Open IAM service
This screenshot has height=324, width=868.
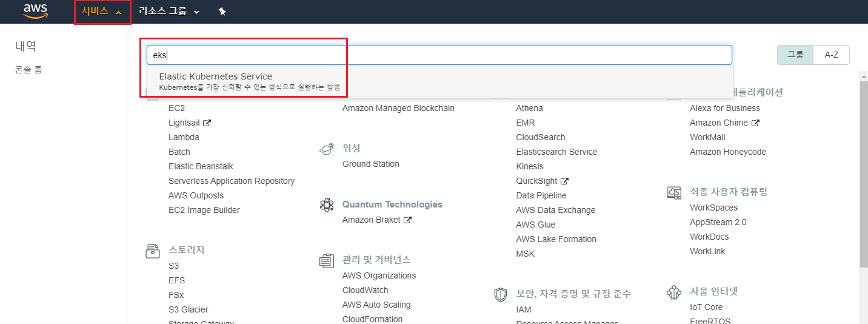(x=524, y=309)
